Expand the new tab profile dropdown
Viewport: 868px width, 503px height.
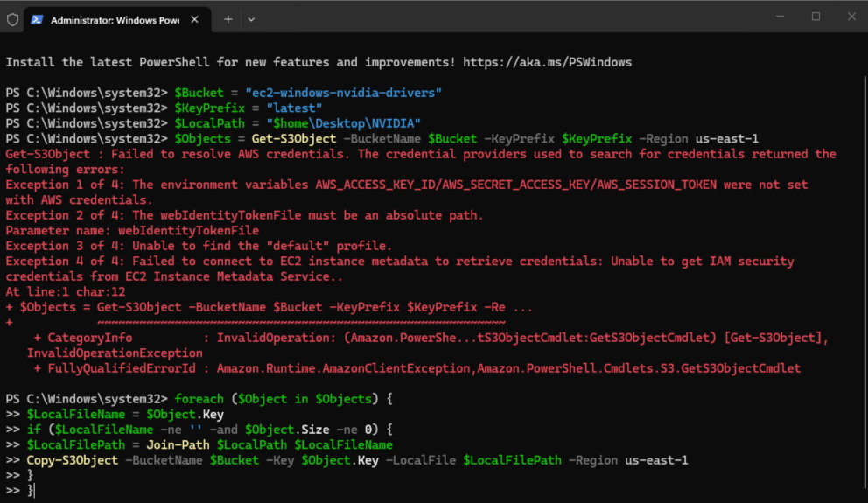pos(251,19)
